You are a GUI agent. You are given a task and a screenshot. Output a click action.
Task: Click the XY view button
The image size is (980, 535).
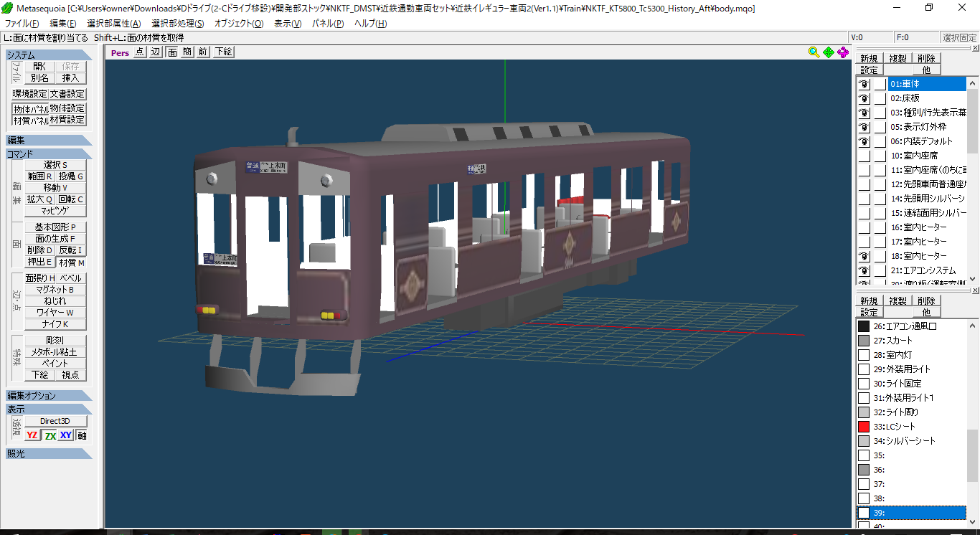[x=66, y=435]
